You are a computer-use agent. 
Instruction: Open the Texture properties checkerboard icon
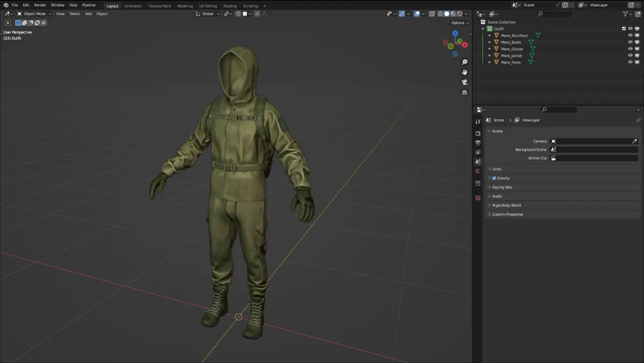click(478, 198)
